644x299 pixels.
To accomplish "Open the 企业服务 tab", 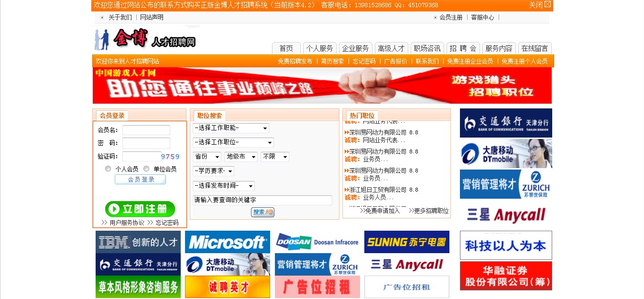I will [x=356, y=48].
